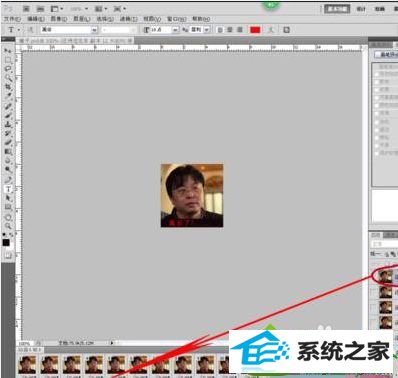The height and width of the screenshot is (378, 398).
Task: Left align text in options bar
Action: tap(220, 30)
